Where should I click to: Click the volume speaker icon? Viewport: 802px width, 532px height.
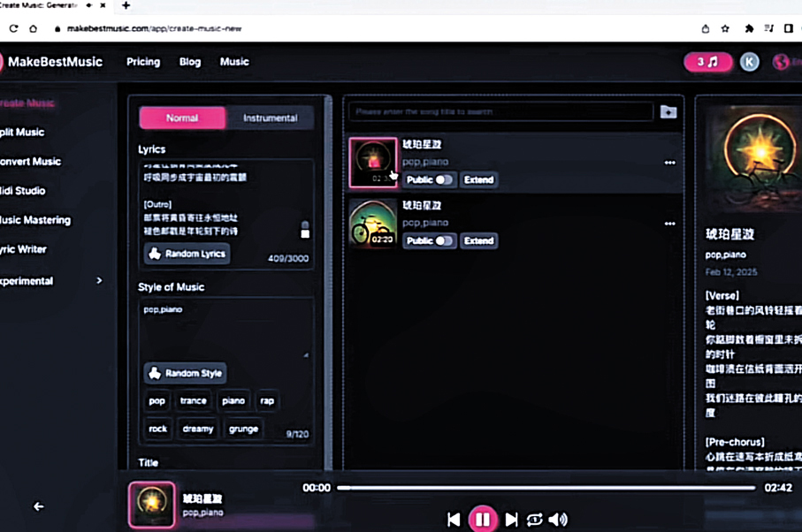(x=558, y=520)
